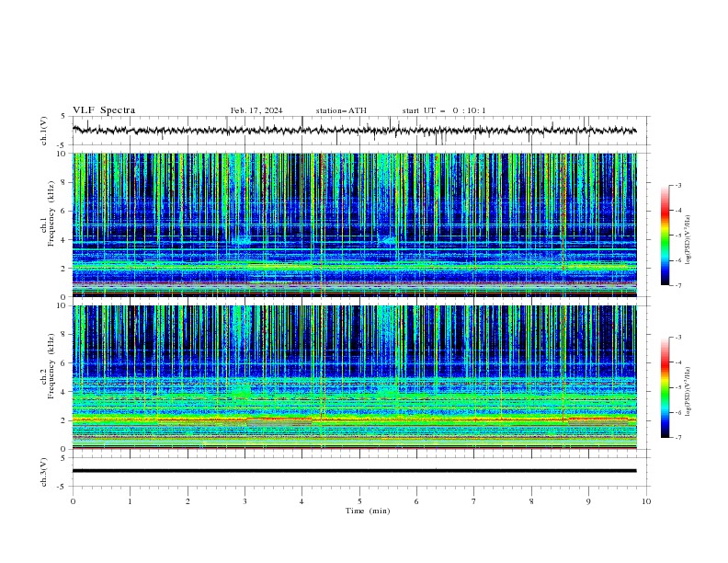
Task: Click the ch.2 "Frequency (kHz)" axis label
Action: [x=51, y=366]
